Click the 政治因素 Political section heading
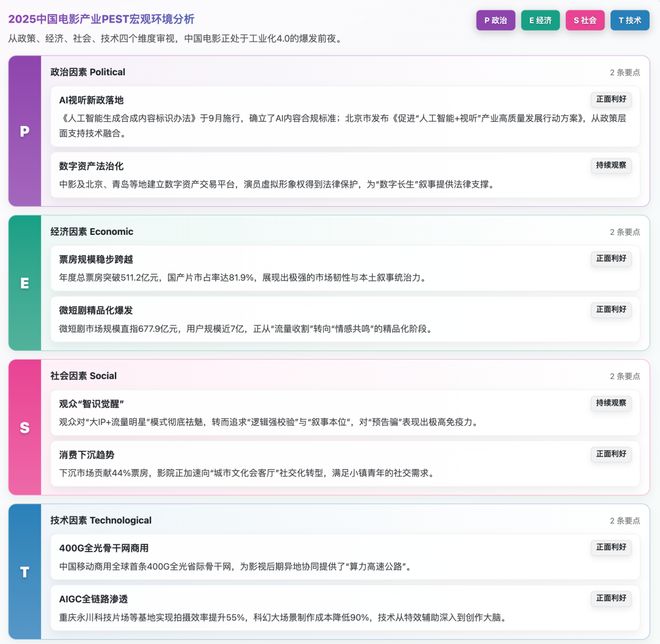660x644 pixels. (88, 72)
